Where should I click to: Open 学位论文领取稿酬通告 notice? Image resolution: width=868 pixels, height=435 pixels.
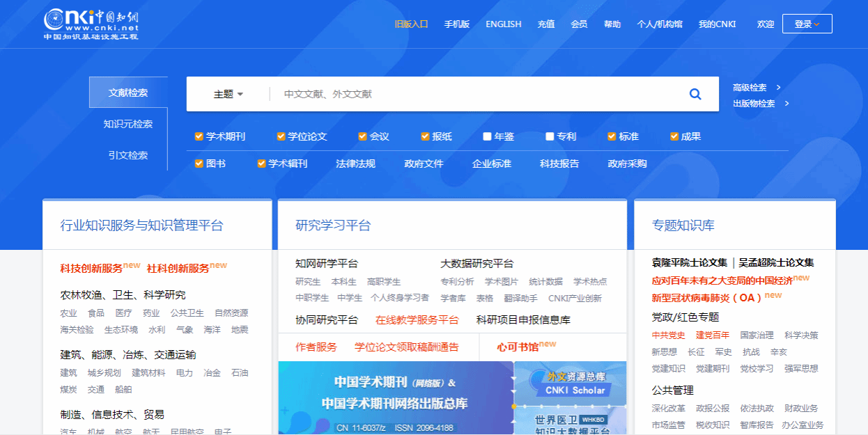407,347
